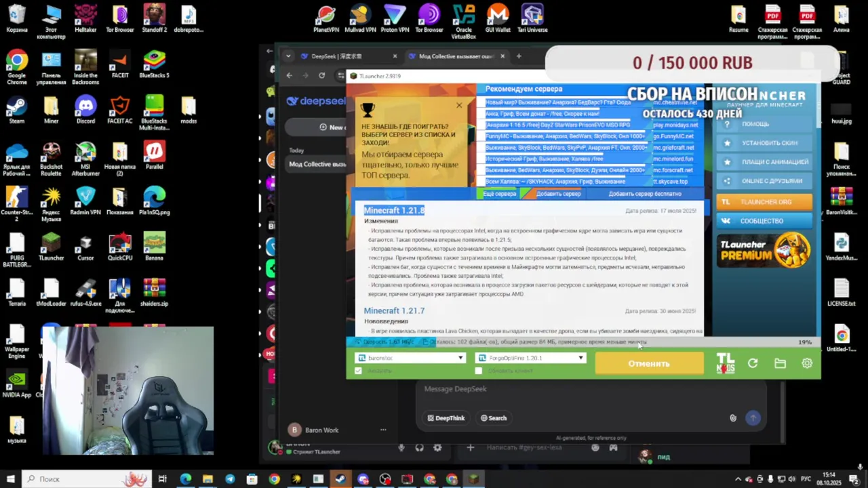Go back in the browser
This screenshot has width=868, height=488.
(290, 75)
